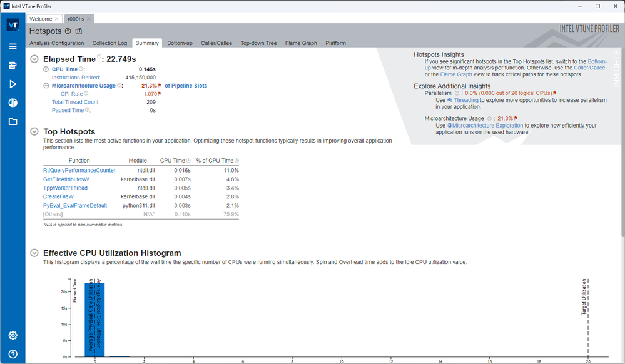Viewport: 625px width, 364px height.
Task: Click the help icon beside Paused Time
Action: tap(87, 109)
